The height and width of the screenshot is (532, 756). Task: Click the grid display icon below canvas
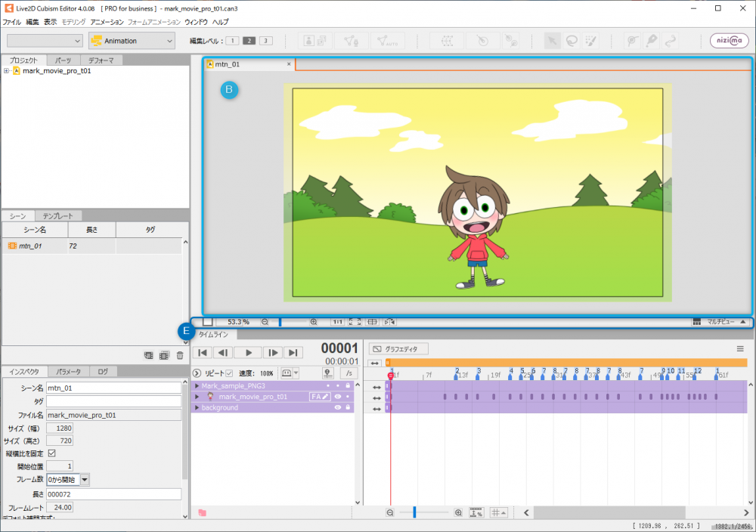pos(372,322)
